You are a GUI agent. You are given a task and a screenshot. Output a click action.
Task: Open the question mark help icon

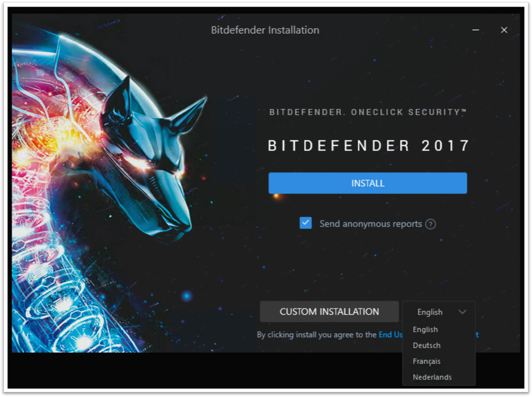click(430, 224)
